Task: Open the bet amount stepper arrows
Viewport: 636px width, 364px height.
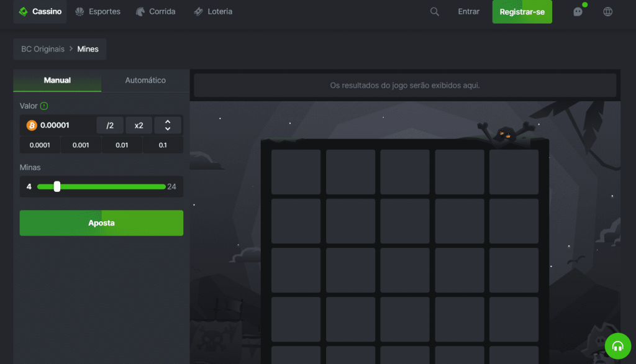Action: point(168,125)
